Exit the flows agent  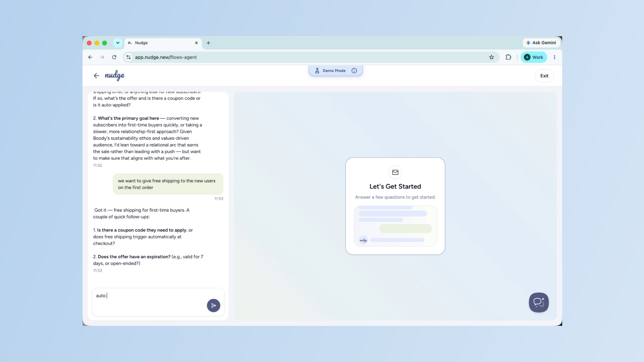pyautogui.click(x=544, y=76)
